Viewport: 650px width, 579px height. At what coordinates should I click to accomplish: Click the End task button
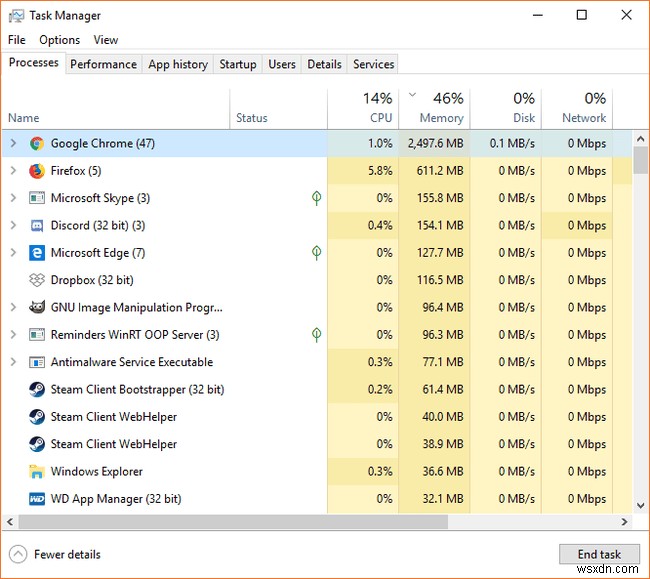[599, 554]
